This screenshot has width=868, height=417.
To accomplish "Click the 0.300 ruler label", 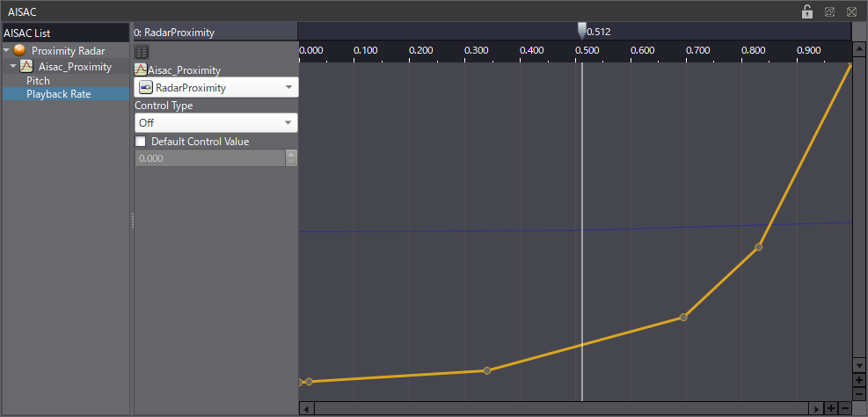I will coord(477,50).
